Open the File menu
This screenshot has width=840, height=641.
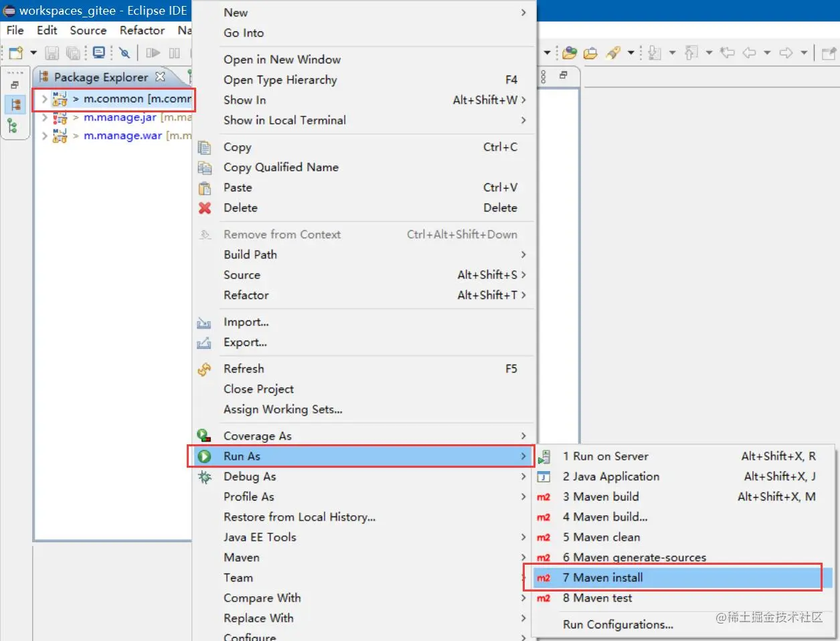pos(15,30)
